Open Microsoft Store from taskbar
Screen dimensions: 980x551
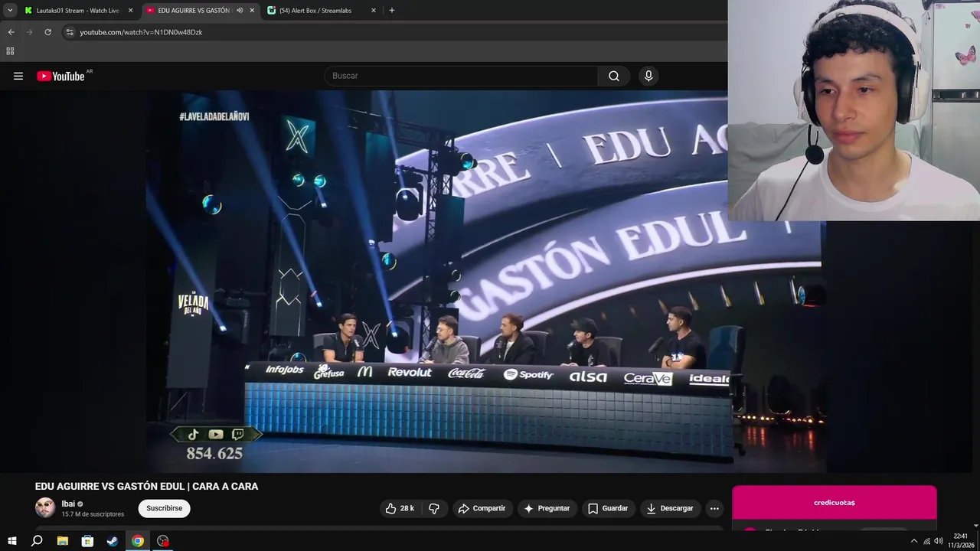87,541
